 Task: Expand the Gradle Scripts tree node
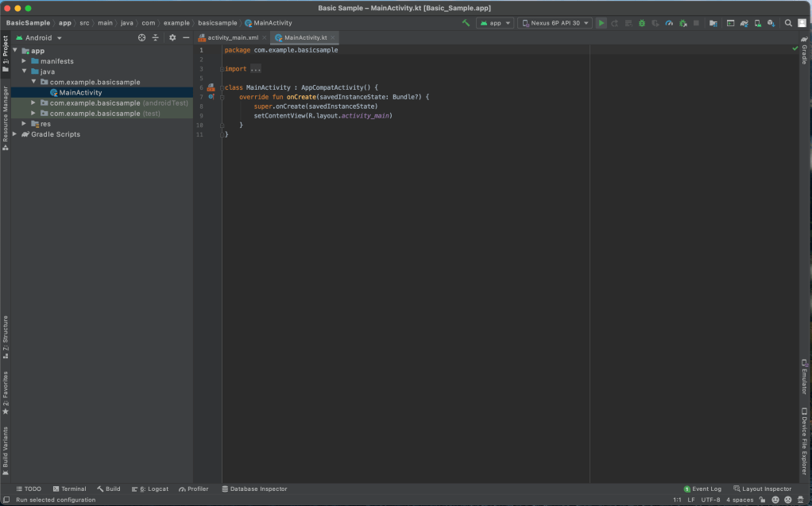pos(15,134)
